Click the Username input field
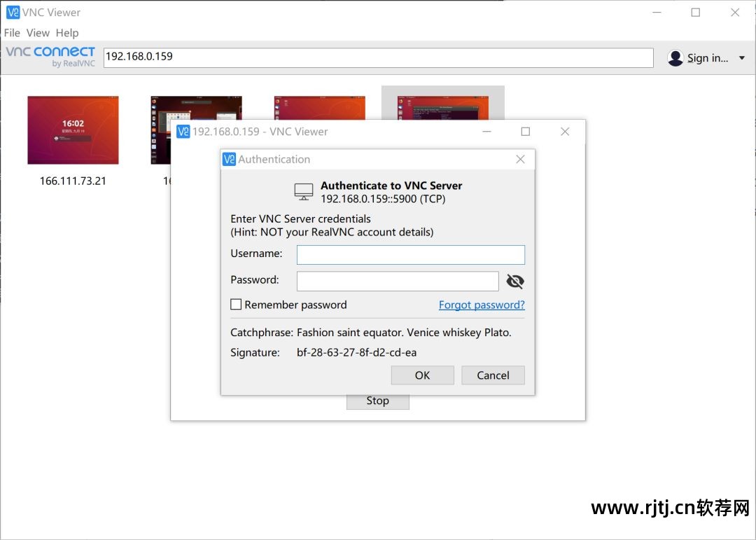The image size is (756, 540). (x=411, y=255)
